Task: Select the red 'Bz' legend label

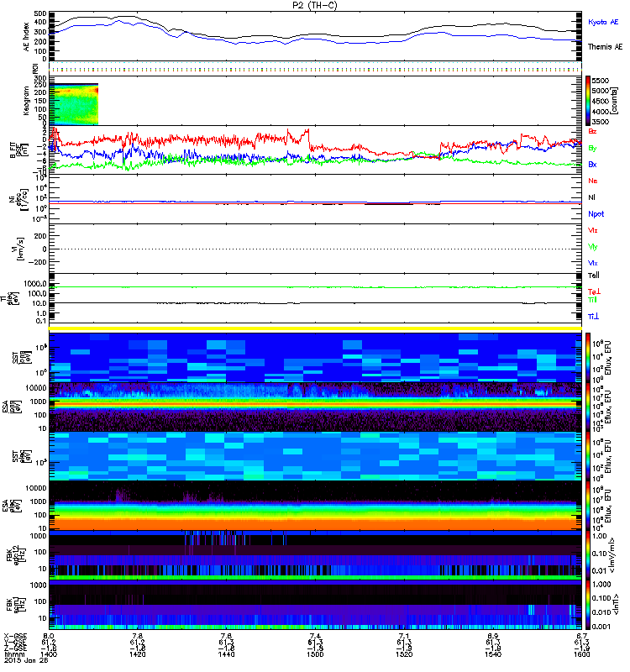Action: point(592,131)
